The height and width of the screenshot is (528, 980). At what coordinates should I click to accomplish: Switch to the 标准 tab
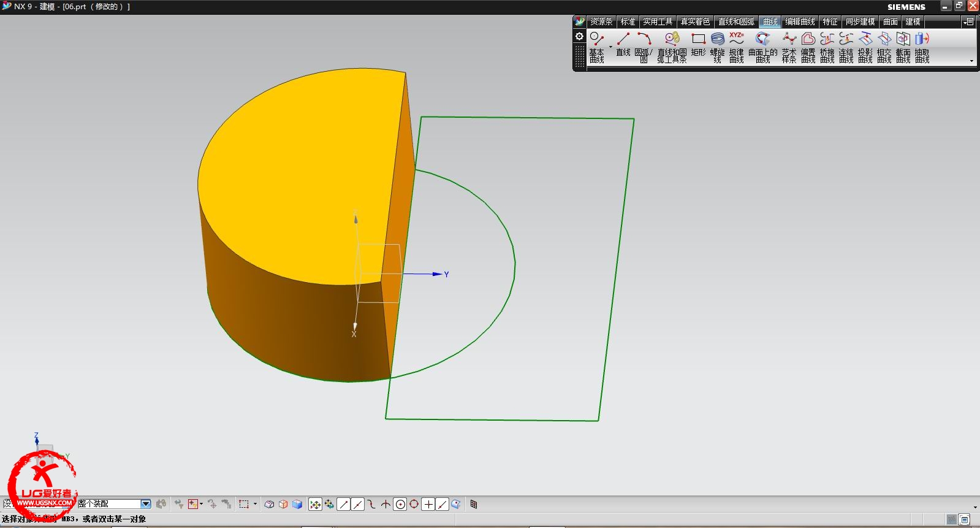[x=628, y=21]
